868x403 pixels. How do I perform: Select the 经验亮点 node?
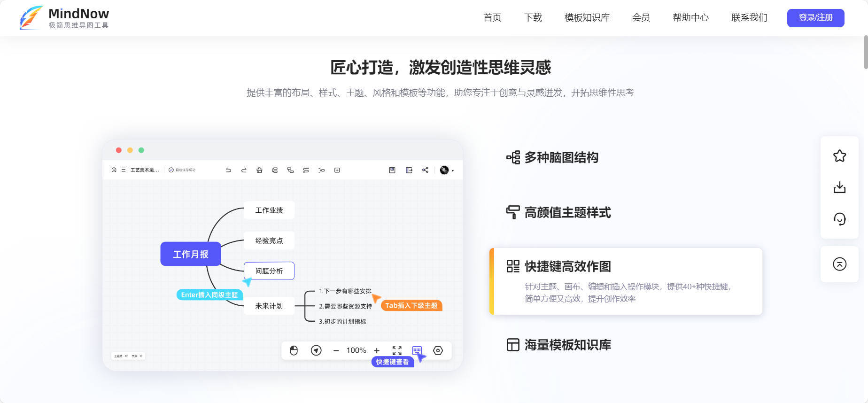coord(269,240)
